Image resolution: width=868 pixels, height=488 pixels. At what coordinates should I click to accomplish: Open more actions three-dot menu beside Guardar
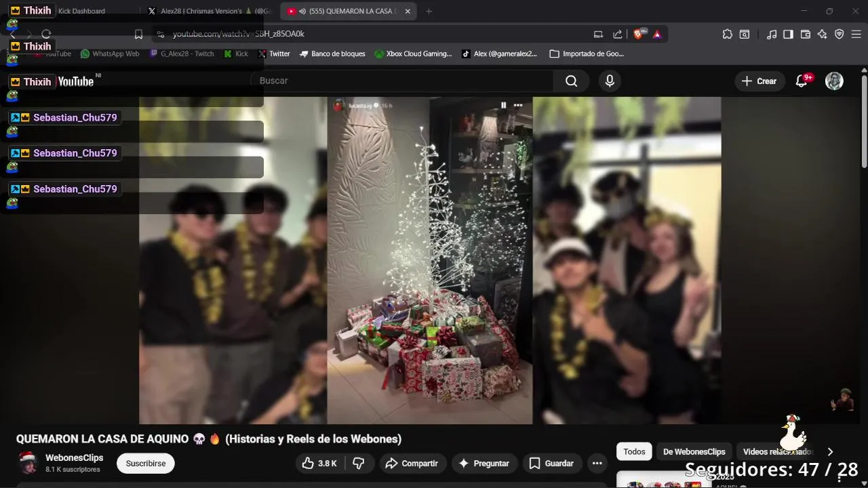[x=597, y=464]
